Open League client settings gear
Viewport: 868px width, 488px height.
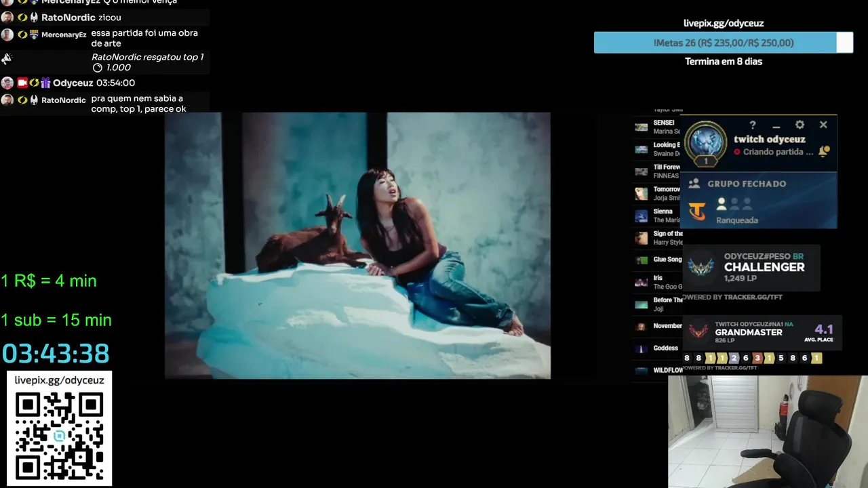(800, 125)
